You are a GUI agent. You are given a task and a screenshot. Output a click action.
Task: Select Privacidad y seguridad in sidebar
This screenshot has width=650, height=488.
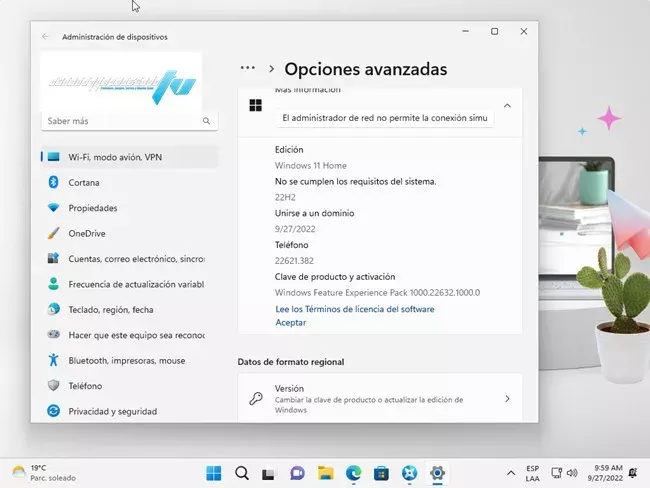[129, 411]
